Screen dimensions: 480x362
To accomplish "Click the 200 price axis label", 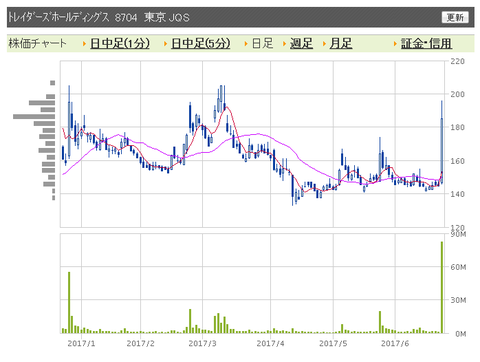I will tap(457, 94).
